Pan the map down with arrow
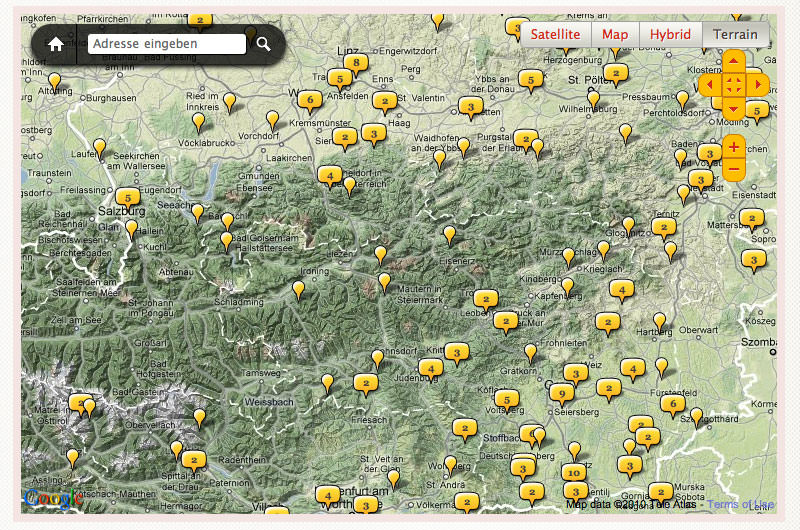The image size is (800, 530). pos(734,108)
